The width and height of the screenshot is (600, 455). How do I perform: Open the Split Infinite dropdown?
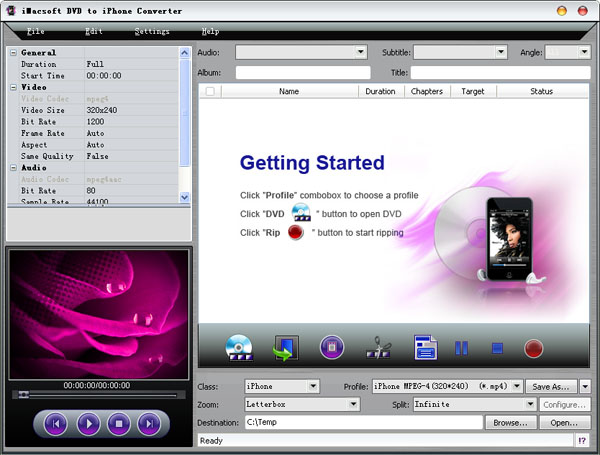[x=530, y=404]
